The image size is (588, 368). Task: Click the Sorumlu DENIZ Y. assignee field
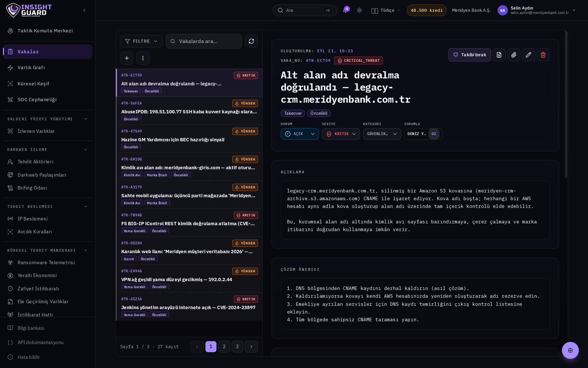[x=423, y=134]
